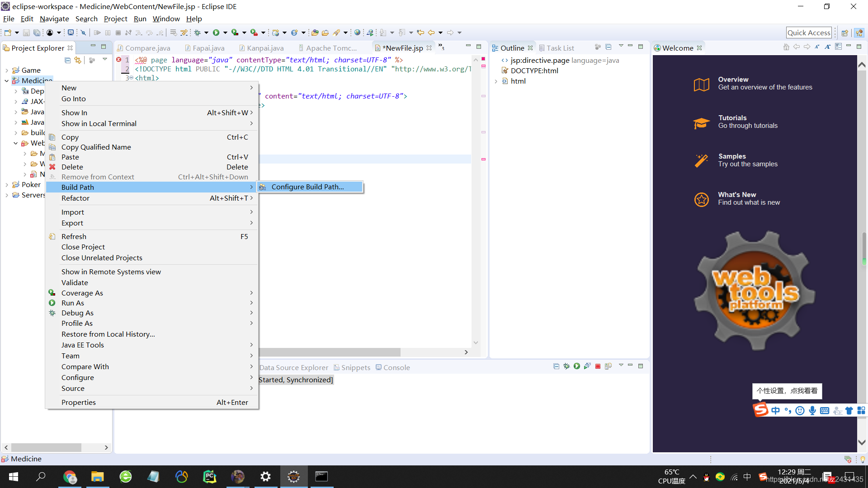Click the Quick Access input field

[x=809, y=33]
